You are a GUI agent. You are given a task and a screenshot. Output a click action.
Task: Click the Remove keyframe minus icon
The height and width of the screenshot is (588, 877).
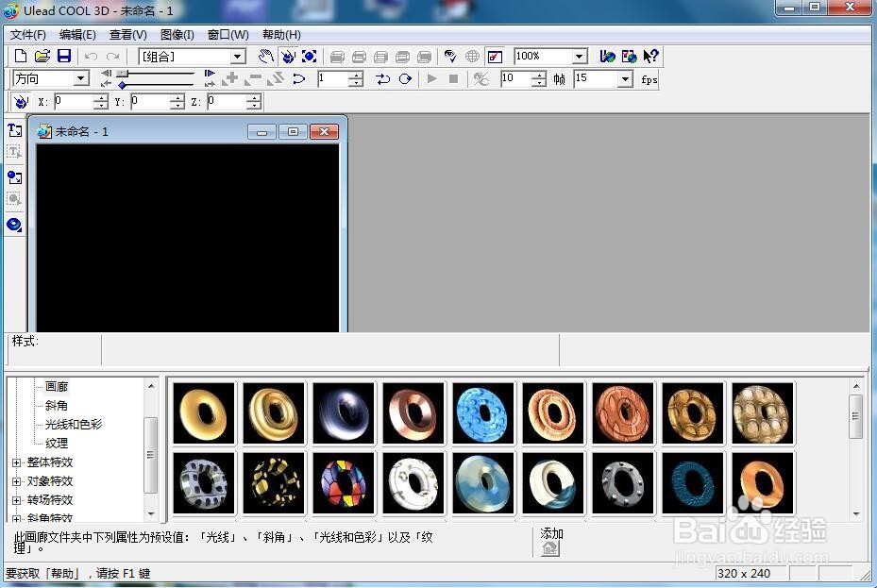[253, 79]
